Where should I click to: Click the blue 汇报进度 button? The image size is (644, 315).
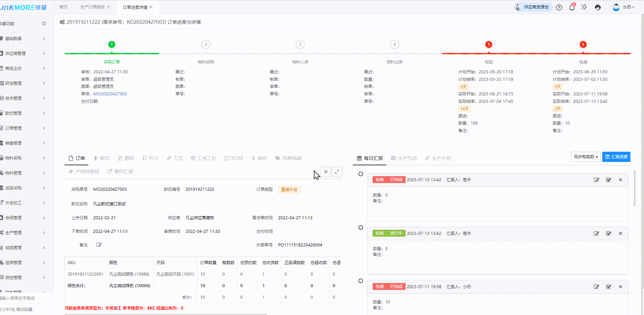(x=616, y=157)
